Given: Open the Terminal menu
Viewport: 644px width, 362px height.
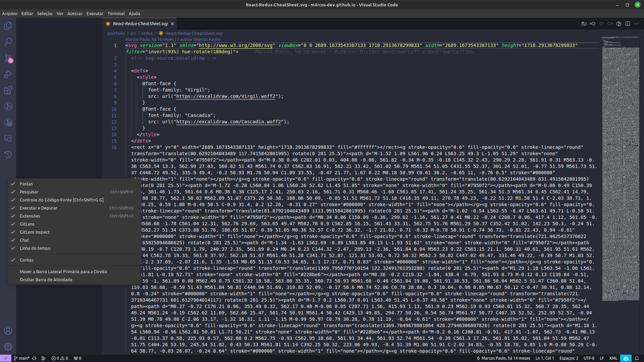Looking at the screenshot, I should [x=116, y=13].
